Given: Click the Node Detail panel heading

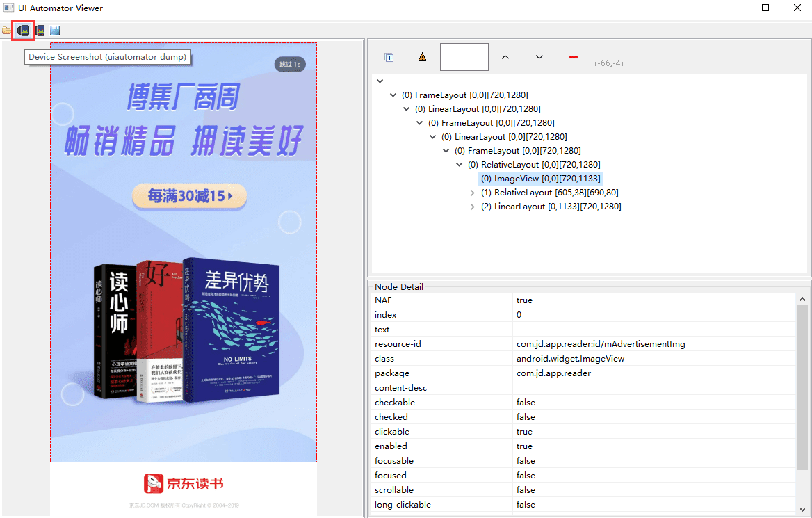Looking at the screenshot, I should pos(399,286).
